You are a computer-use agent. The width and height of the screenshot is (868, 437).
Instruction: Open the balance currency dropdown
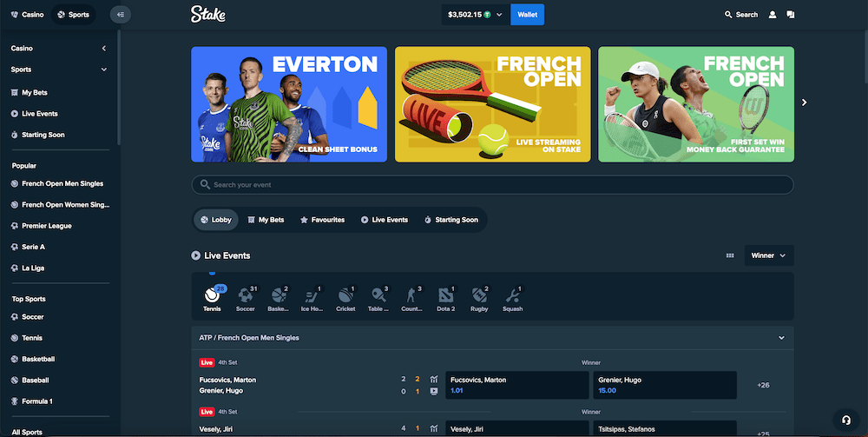475,15
